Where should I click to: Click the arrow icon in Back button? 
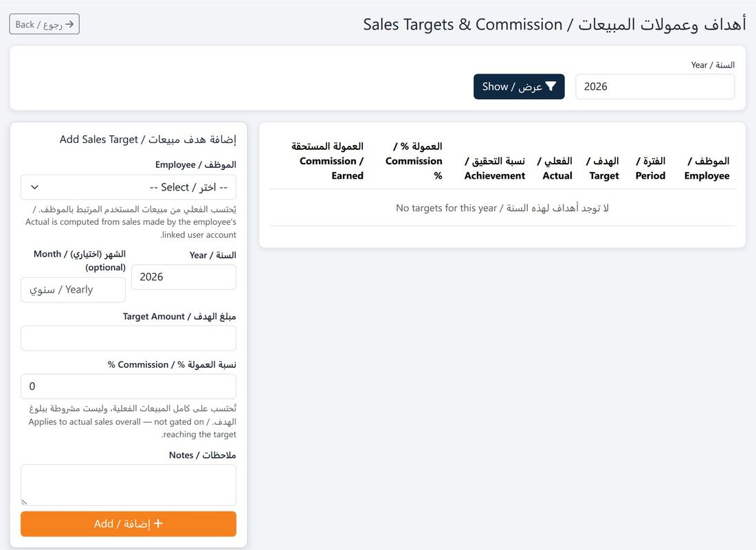tap(69, 24)
